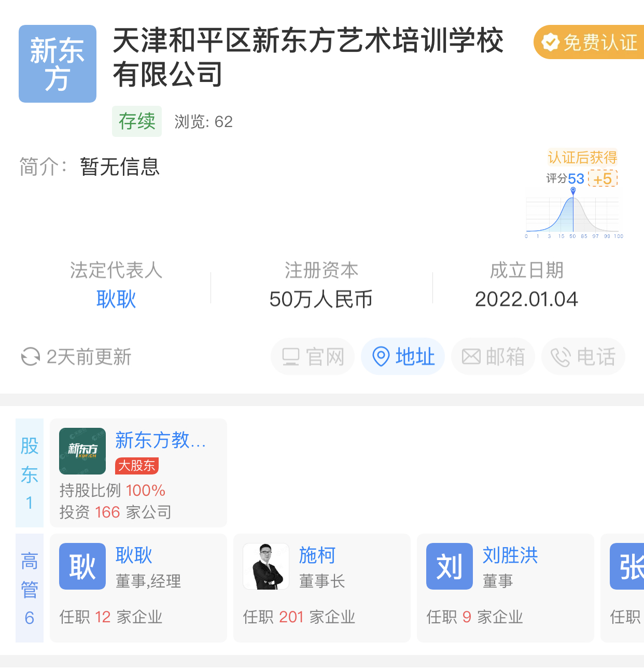This screenshot has height=670, width=644.
Task: Click the green 新东方 shareholder logo
Action: 82,451
